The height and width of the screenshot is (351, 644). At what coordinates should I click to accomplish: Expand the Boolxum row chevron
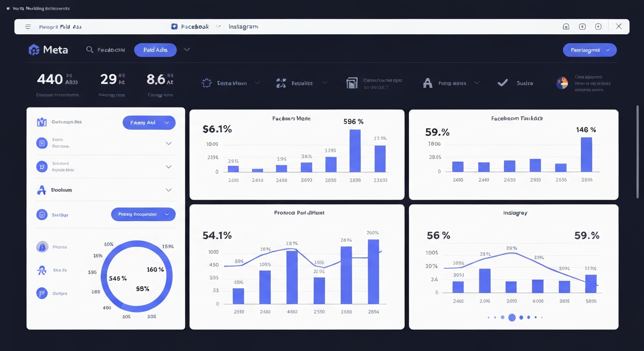[x=168, y=190]
